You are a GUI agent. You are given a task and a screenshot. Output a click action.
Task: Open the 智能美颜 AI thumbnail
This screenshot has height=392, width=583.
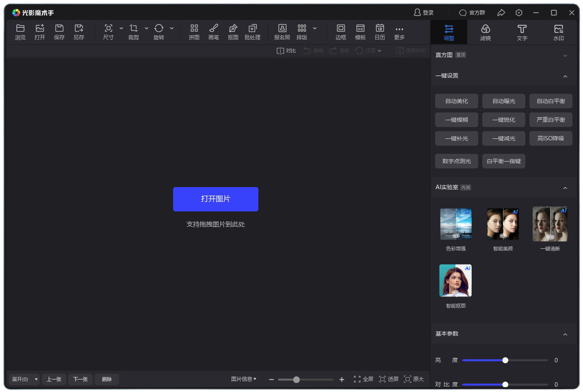point(503,224)
